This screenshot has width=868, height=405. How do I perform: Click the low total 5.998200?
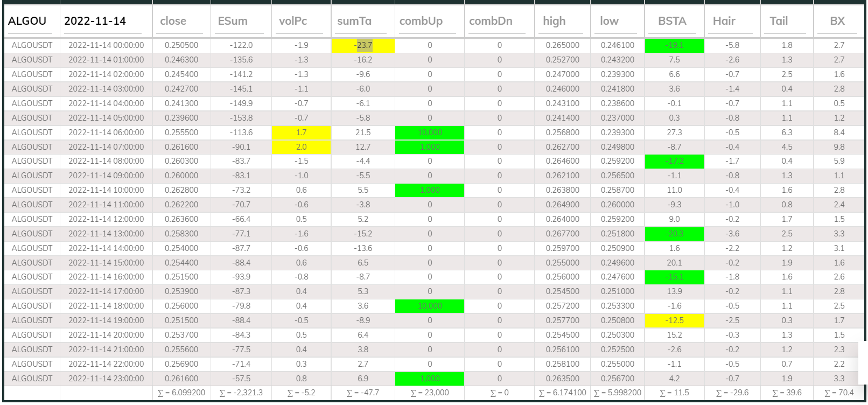coord(618,393)
